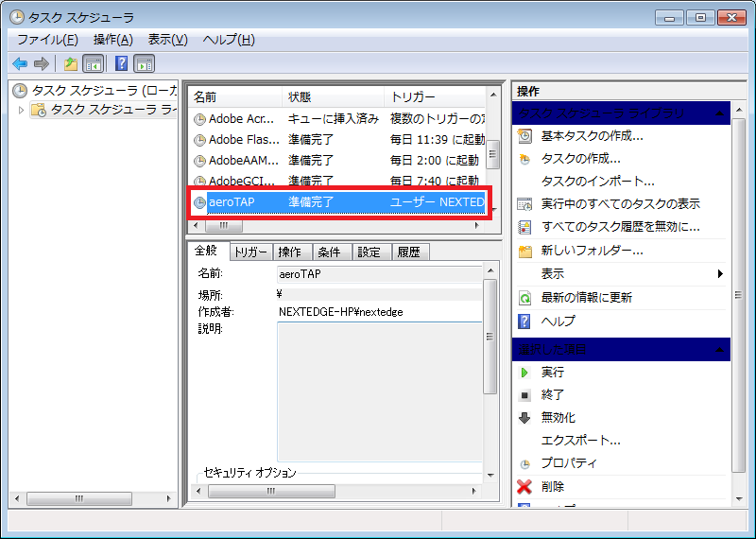Screen dimensions: 756x539
Task: Click 基本タスクの作成... action
Action: click(x=593, y=136)
